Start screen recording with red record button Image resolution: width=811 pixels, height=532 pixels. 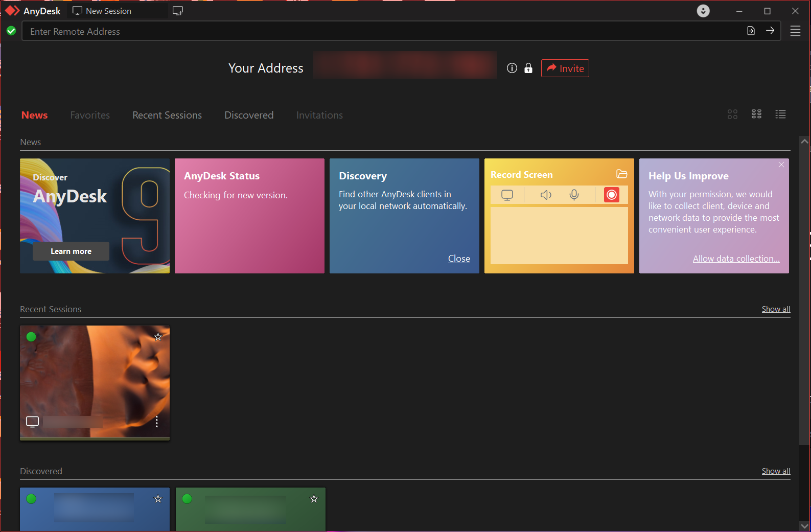tap(611, 195)
